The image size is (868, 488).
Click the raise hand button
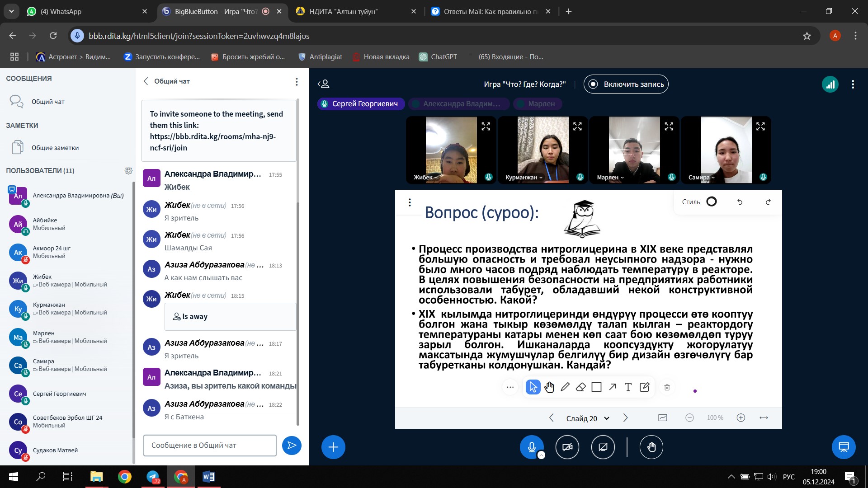pos(651,447)
